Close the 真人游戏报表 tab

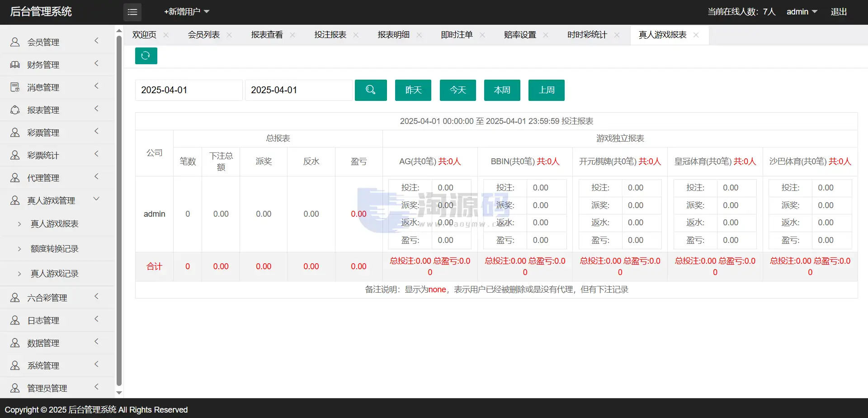click(x=696, y=35)
